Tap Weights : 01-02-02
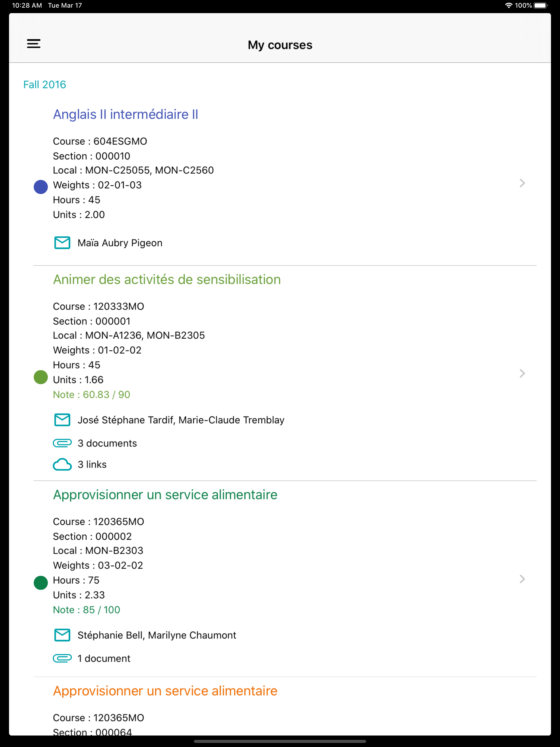 coord(97,350)
